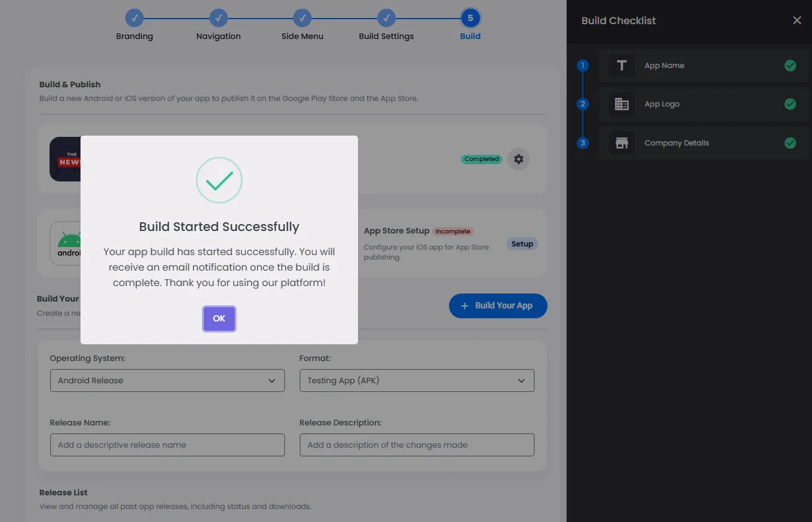Click OK in the build started dialog
This screenshot has height=522, width=812.
(x=219, y=319)
